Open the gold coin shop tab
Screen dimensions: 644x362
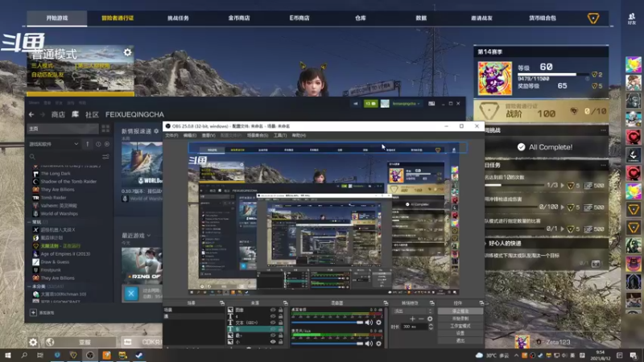point(239,18)
